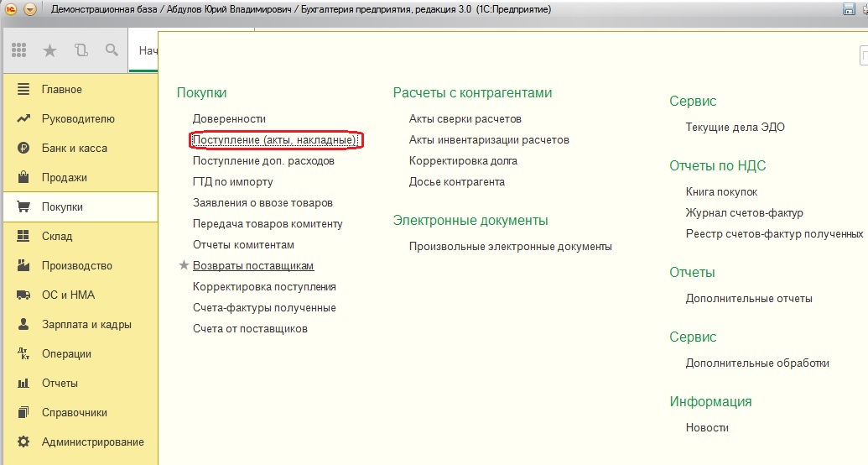Open the History icon in toolbar
Image resolution: width=868 pixels, height=465 pixels.
click(81, 50)
